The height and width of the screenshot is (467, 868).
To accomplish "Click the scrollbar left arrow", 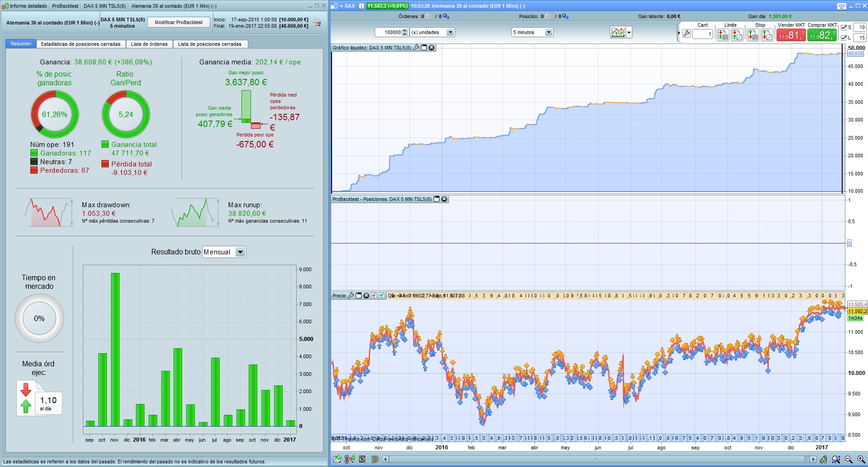I will point(386,459).
